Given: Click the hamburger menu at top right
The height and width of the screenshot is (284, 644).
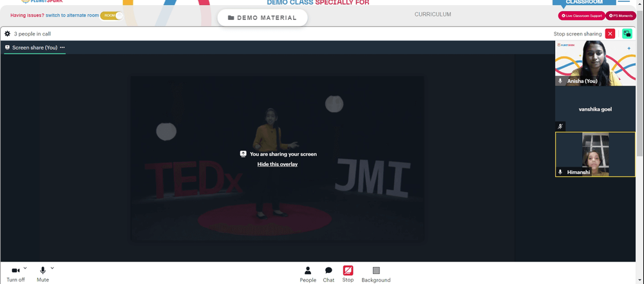Looking at the screenshot, I should (x=624, y=2).
